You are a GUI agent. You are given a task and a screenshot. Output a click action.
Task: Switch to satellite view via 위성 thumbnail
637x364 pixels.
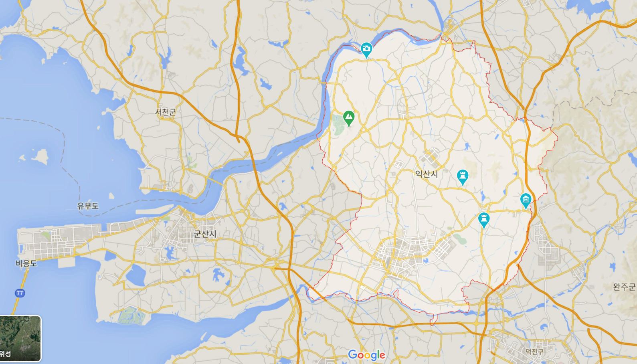[20, 339]
